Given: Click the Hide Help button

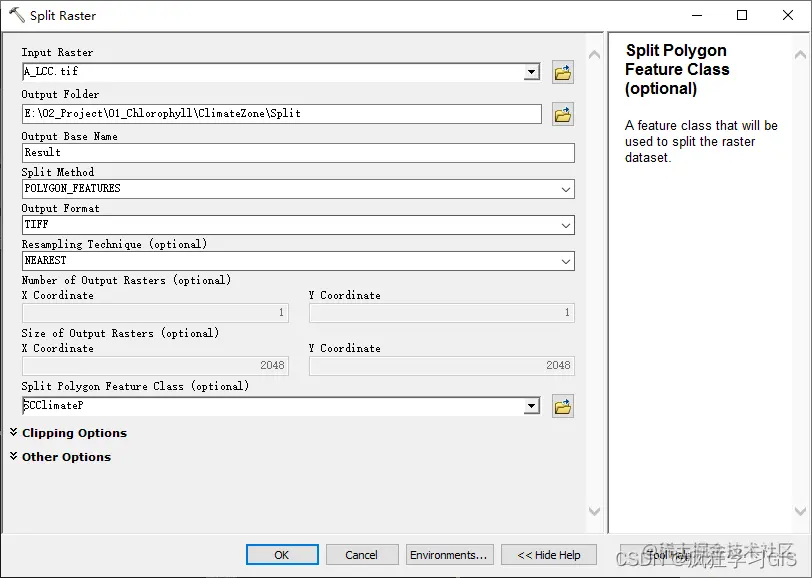Looking at the screenshot, I should [549, 555].
